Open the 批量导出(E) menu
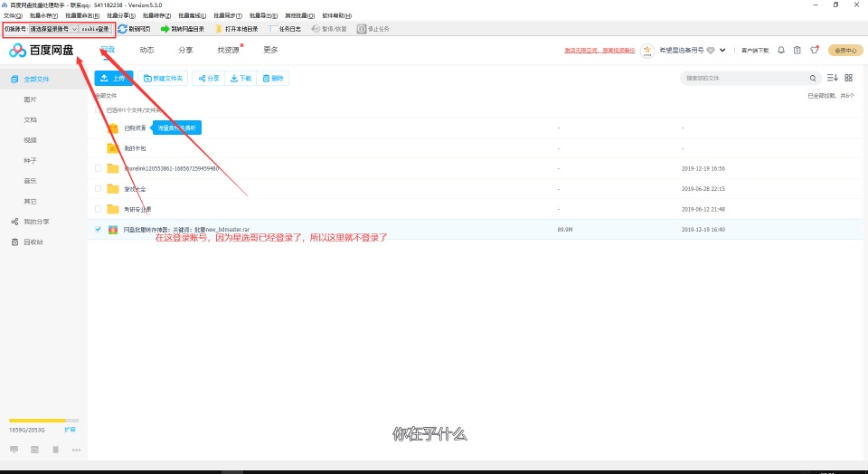Viewport: 868px width, 474px height. [263, 15]
